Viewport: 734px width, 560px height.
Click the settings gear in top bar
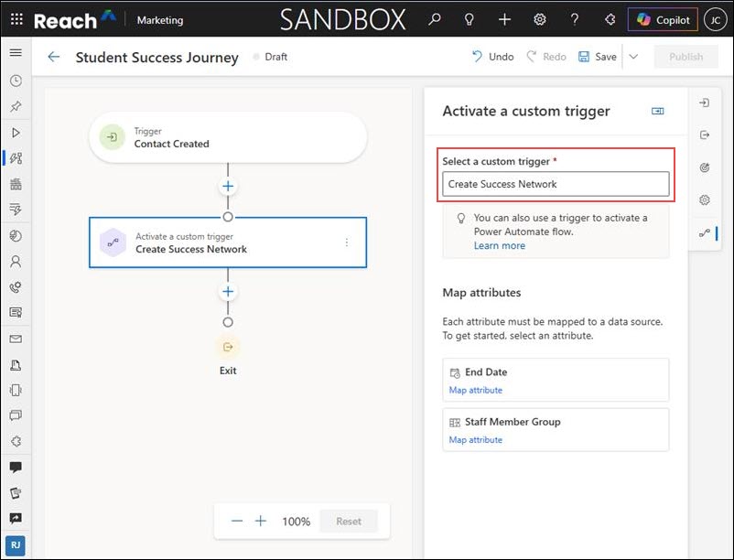540,19
